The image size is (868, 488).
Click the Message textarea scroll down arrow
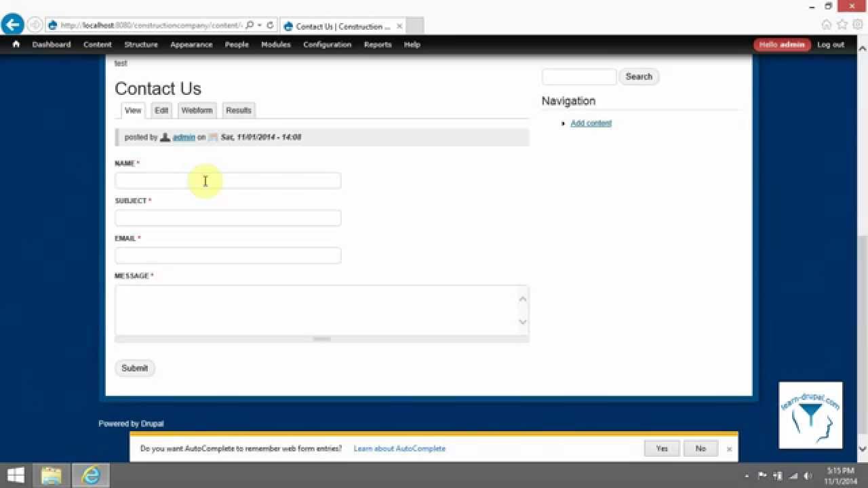click(523, 322)
